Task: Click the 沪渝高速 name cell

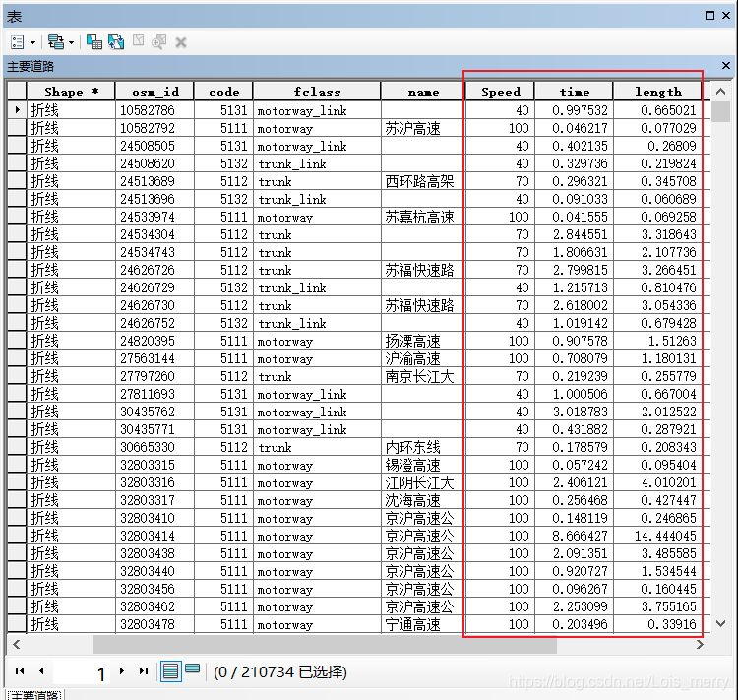Action: click(x=422, y=359)
